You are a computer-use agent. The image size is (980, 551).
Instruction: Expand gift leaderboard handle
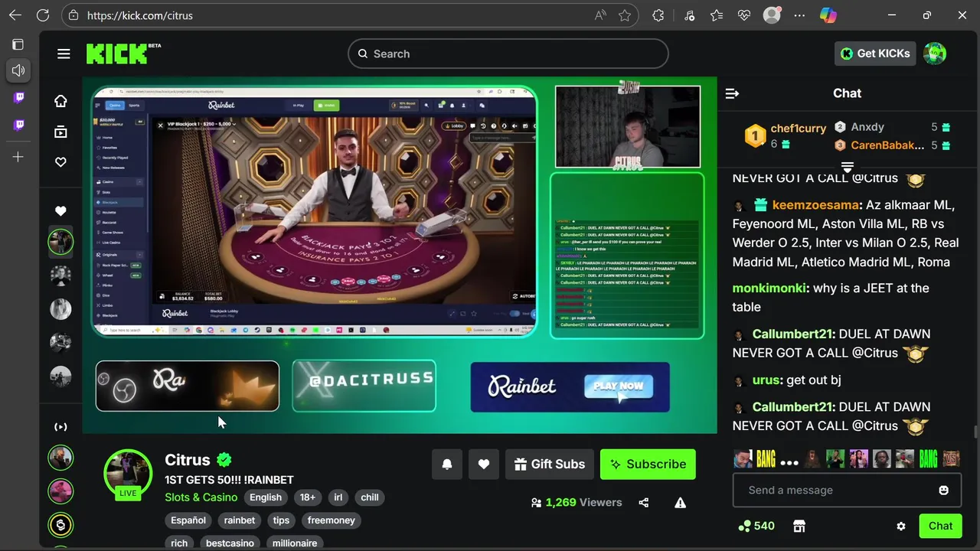pos(848,167)
